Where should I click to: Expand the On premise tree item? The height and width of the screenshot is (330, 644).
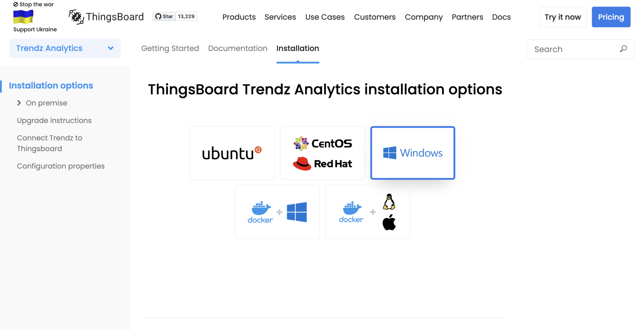(19, 103)
